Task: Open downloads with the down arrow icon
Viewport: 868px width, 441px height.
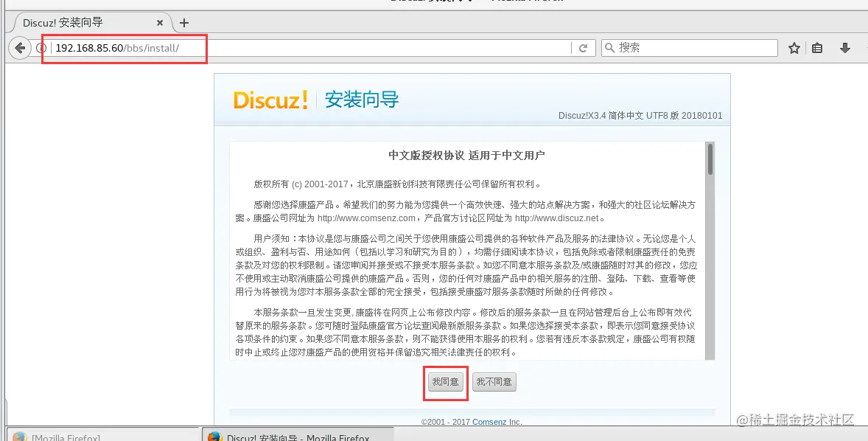Action: [844, 47]
